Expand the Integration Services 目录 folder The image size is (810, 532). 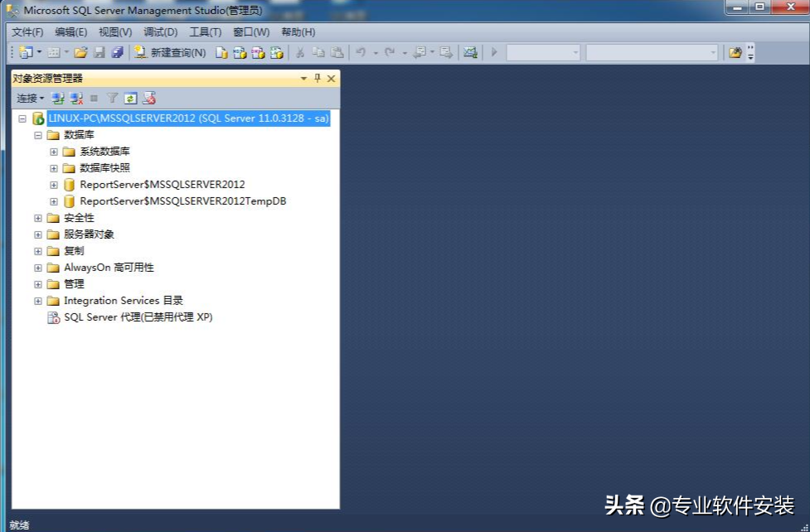pos(37,301)
